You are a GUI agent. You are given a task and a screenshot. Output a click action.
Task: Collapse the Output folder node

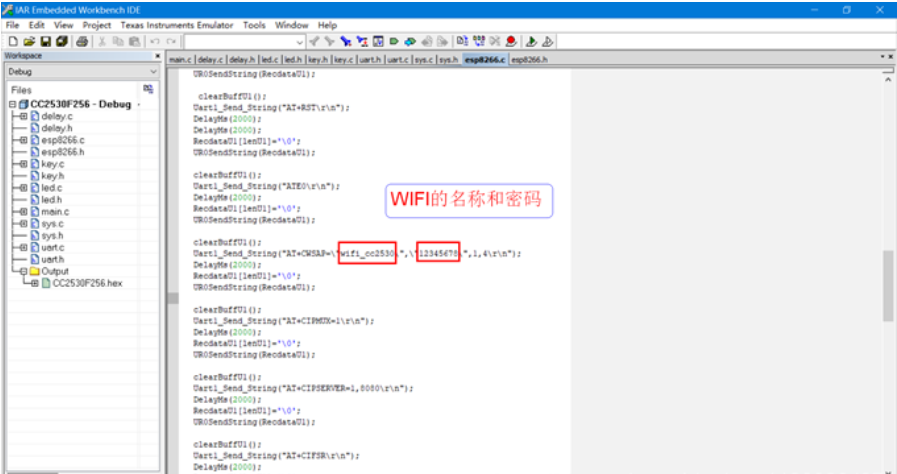(x=23, y=272)
